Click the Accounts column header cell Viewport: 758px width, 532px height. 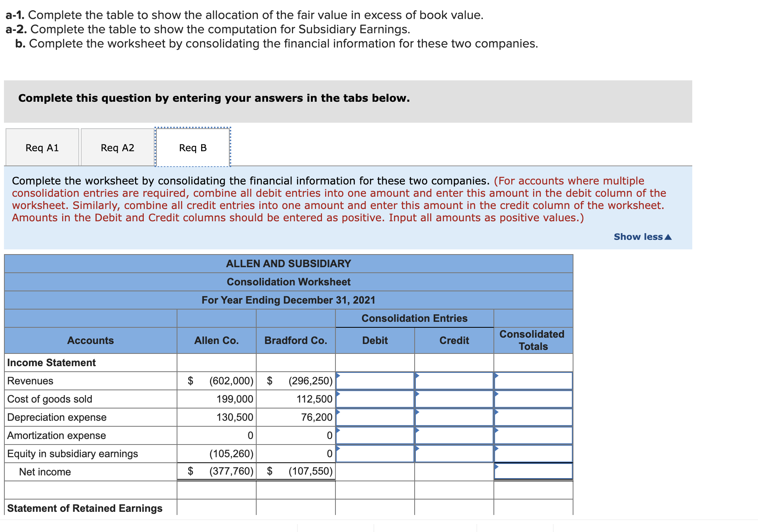90,340
